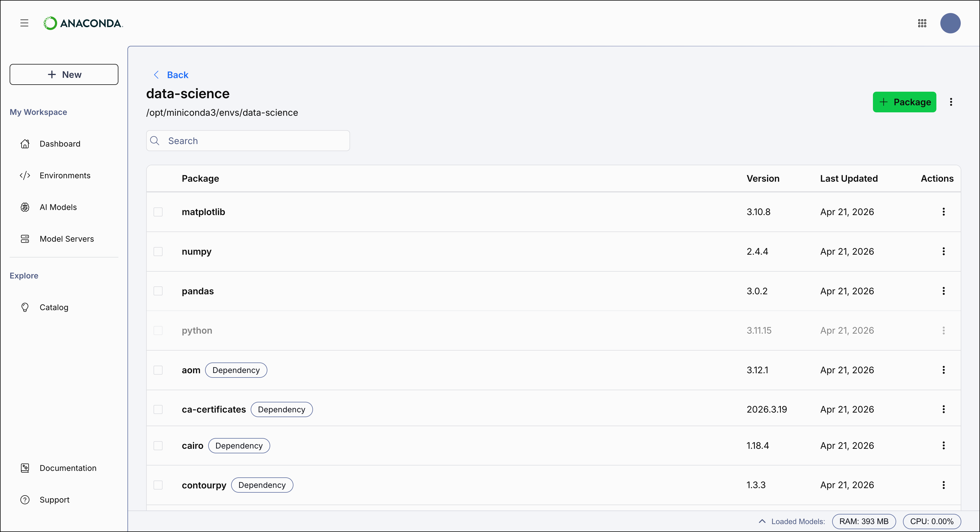The width and height of the screenshot is (980, 532).
Task: Select the numpy checkbox
Action: click(158, 252)
